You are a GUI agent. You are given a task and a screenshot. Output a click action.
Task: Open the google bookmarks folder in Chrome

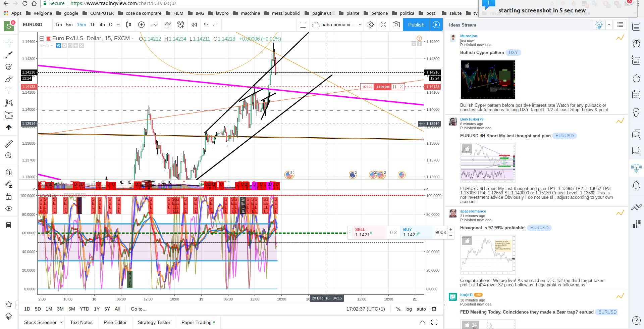67,13
